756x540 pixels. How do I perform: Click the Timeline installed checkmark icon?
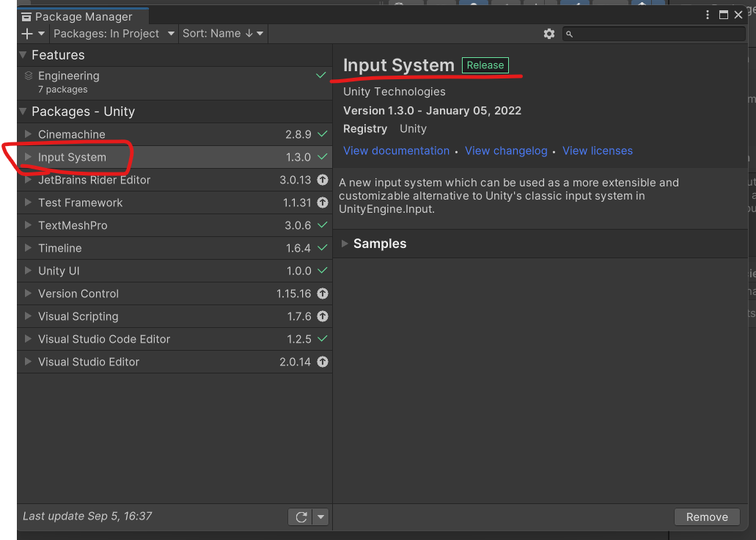323,247
